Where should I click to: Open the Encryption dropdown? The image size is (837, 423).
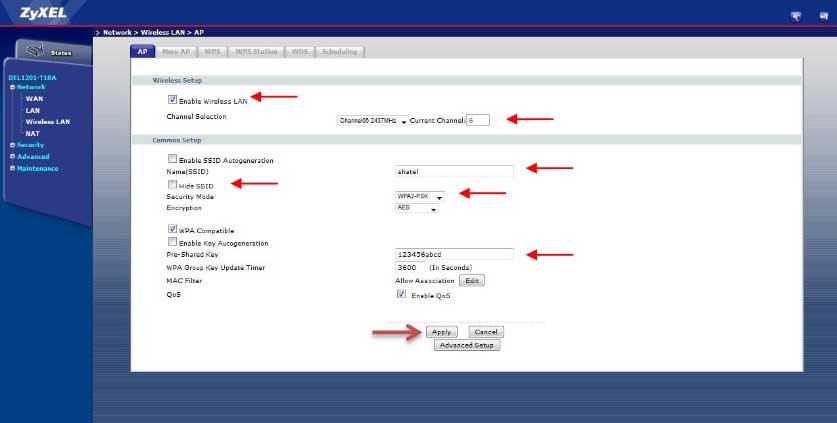tap(417, 209)
